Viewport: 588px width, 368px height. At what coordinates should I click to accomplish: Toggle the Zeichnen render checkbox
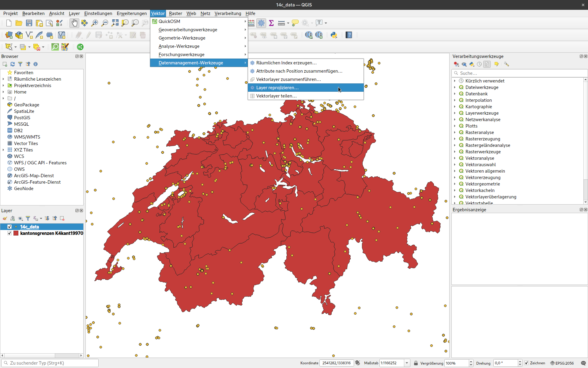pyautogui.click(x=526, y=363)
